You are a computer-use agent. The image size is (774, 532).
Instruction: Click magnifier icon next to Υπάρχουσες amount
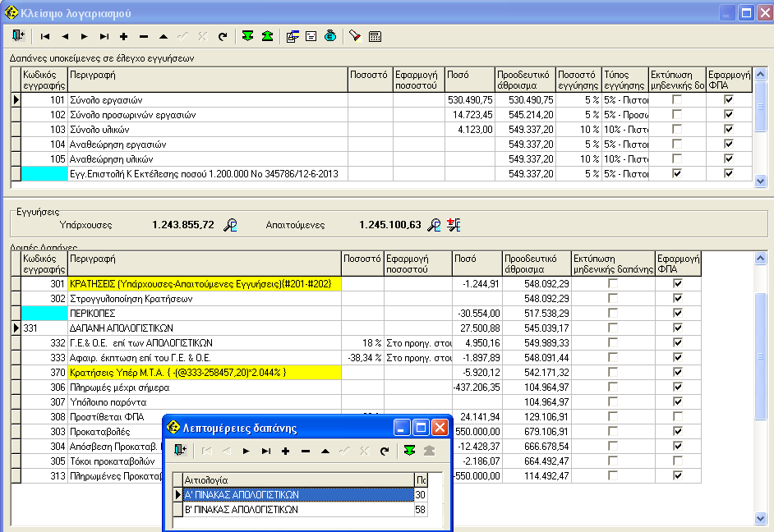tap(232, 225)
